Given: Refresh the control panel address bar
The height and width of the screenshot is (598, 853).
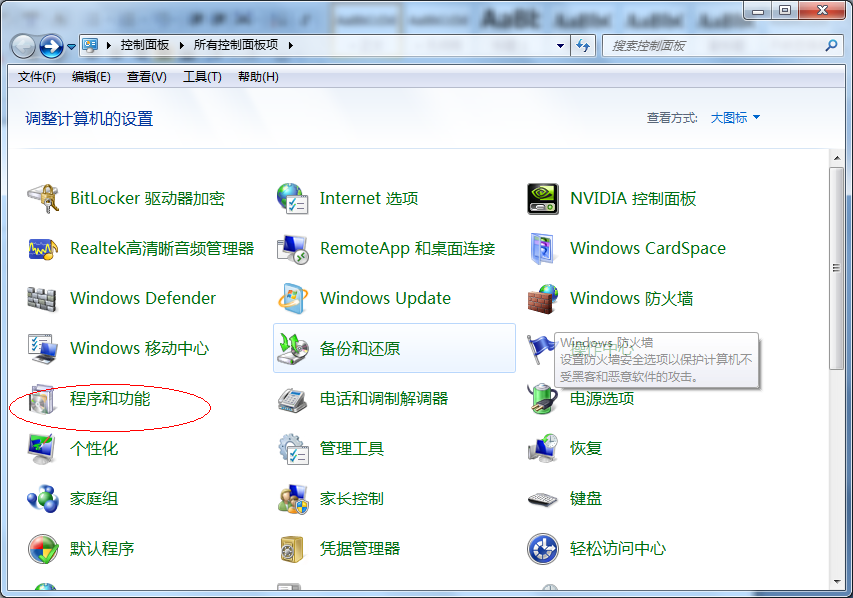Looking at the screenshot, I should point(584,46).
